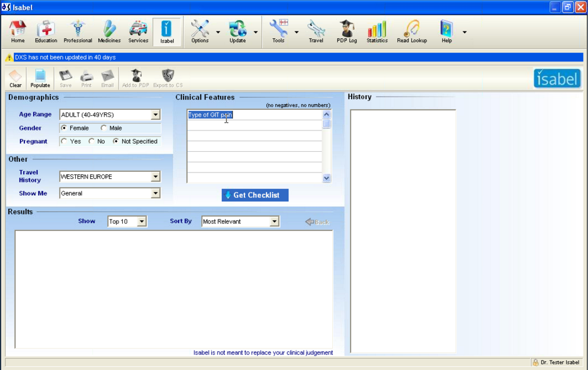Expand the Sort By dropdown
Screen dimensions: 588x370
(x=274, y=221)
